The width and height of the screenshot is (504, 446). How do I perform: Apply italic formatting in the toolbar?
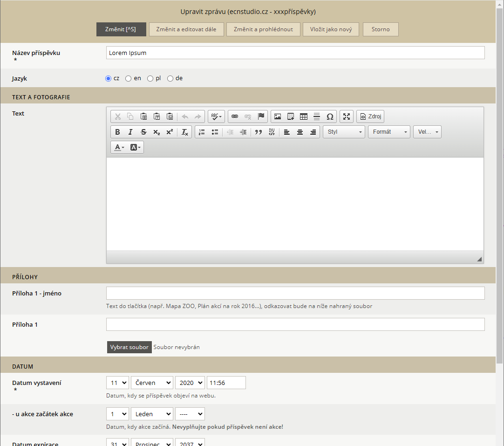click(x=130, y=132)
